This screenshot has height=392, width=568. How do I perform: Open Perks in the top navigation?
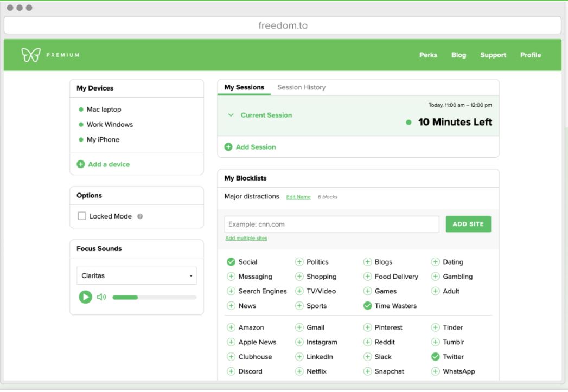click(428, 55)
